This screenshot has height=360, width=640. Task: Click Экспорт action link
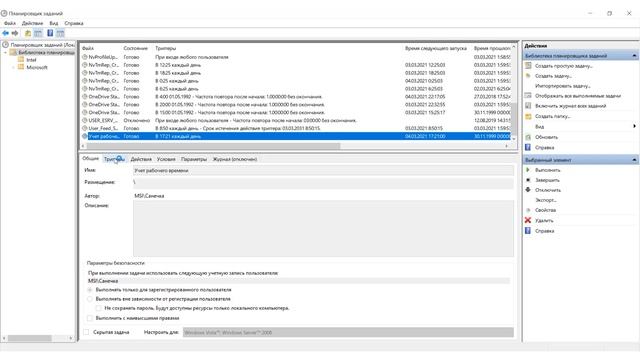[x=546, y=200]
